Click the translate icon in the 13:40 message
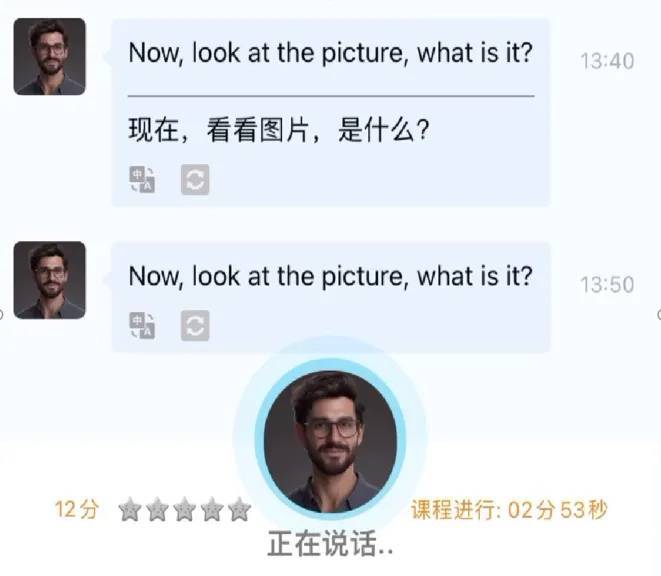Image resolution: width=661 pixels, height=576 pixels. [x=142, y=180]
